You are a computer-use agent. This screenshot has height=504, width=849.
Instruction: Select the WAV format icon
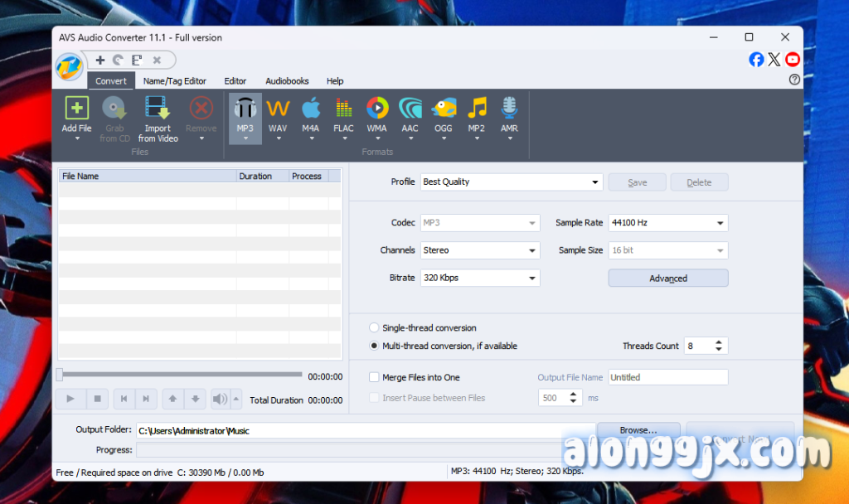(x=278, y=109)
